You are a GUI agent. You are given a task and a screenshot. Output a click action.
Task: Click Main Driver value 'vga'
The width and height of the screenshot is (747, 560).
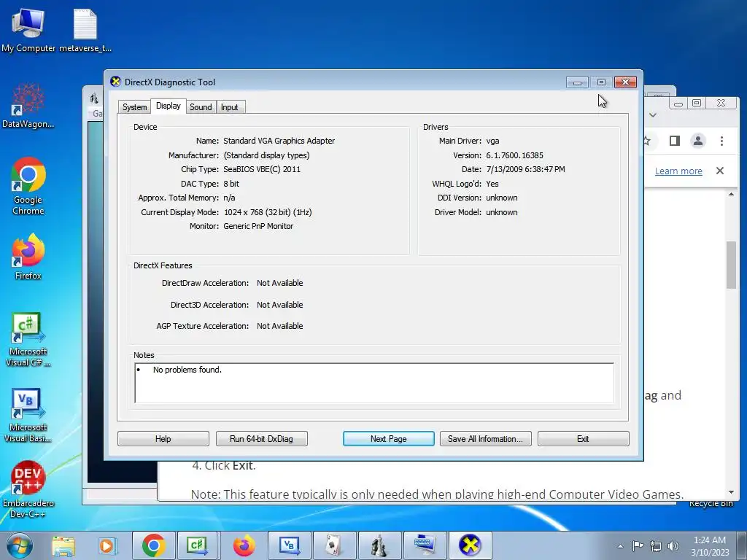(x=492, y=141)
